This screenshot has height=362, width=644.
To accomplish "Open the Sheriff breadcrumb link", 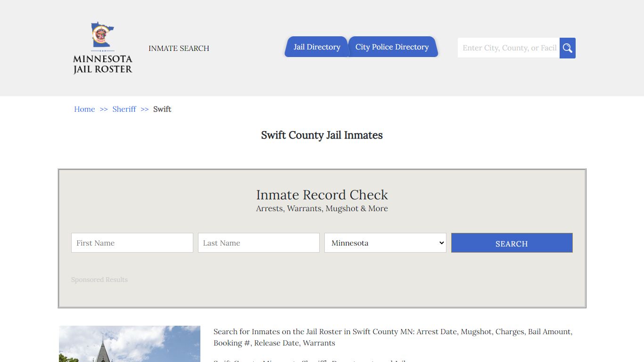I will 124,109.
